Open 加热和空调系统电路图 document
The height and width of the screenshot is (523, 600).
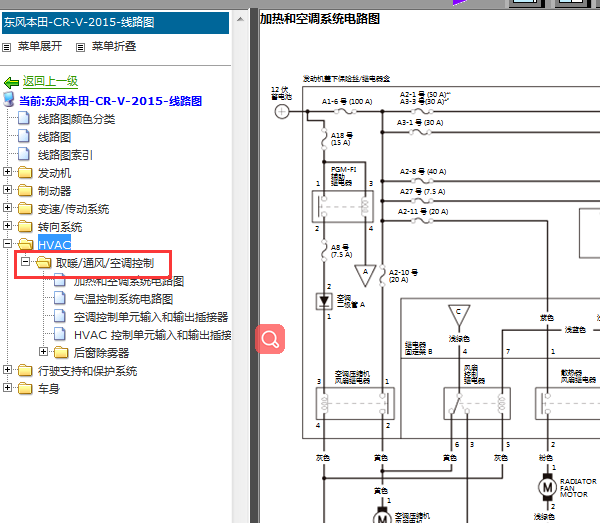(129, 281)
